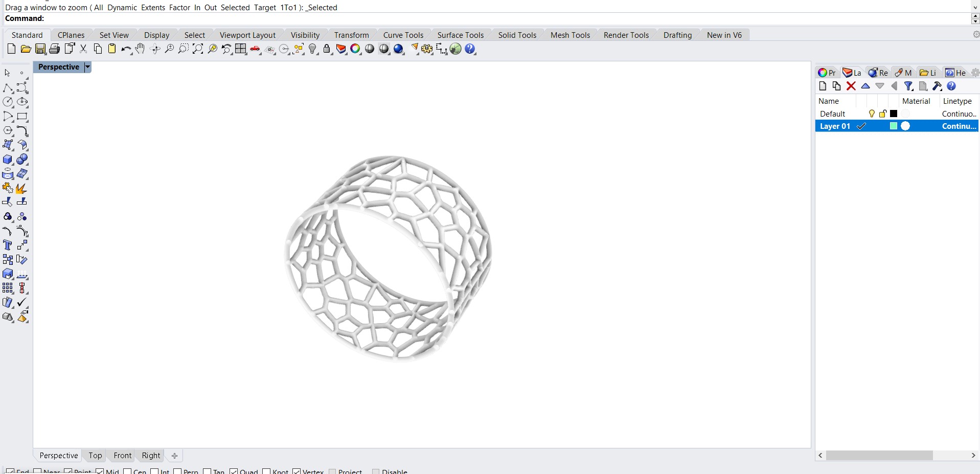Add a new viewport tab with plus
The width and height of the screenshot is (980, 474).
[174, 456]
